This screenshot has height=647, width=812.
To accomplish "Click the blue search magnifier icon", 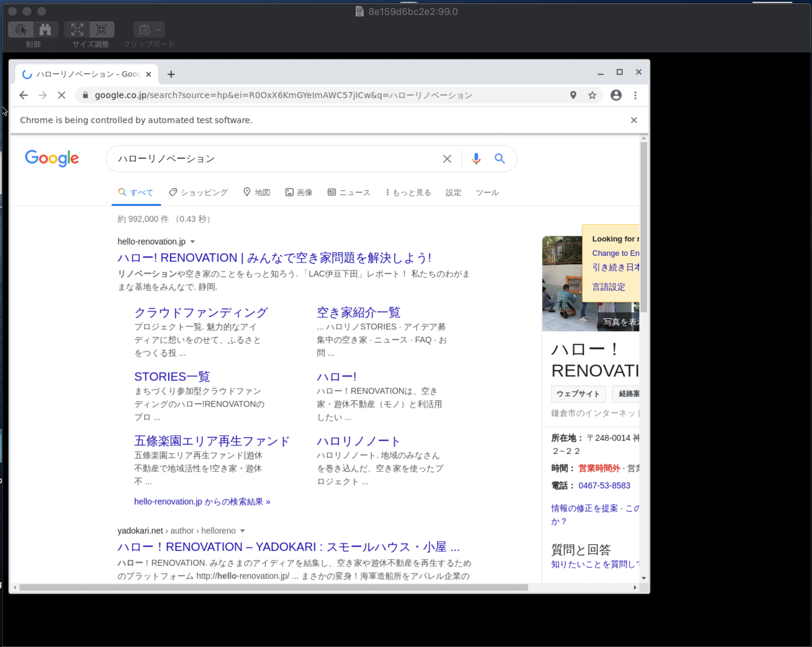I will pyautogui.click(x=500, y=159).
